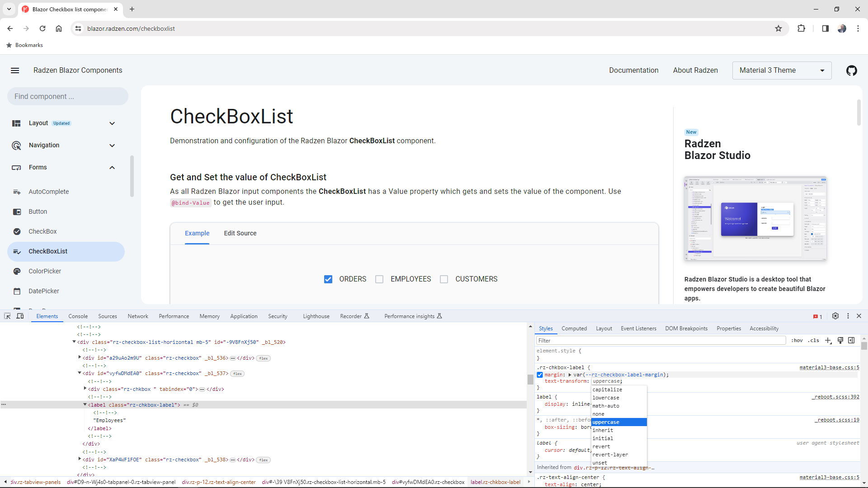Click the rz-chkbox breadcrumb label.rz-chkbox-label
This screenshot has width=868, height=488.
coord(495,482)
